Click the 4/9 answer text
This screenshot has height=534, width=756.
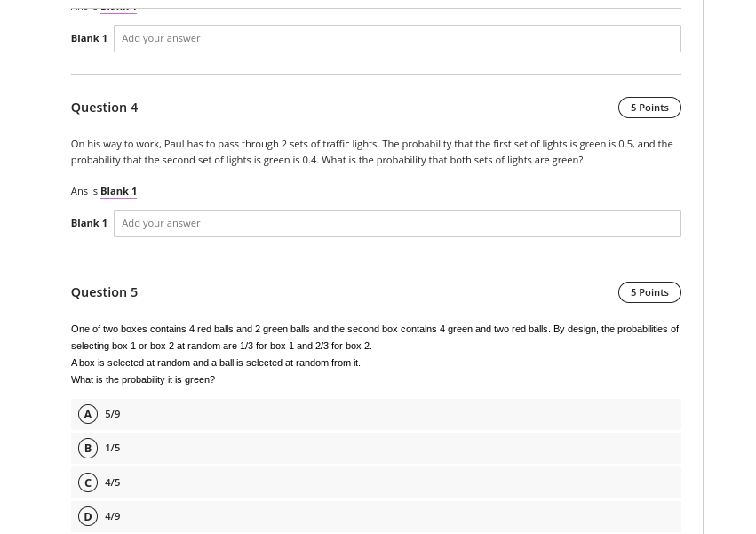click(112, 516)
